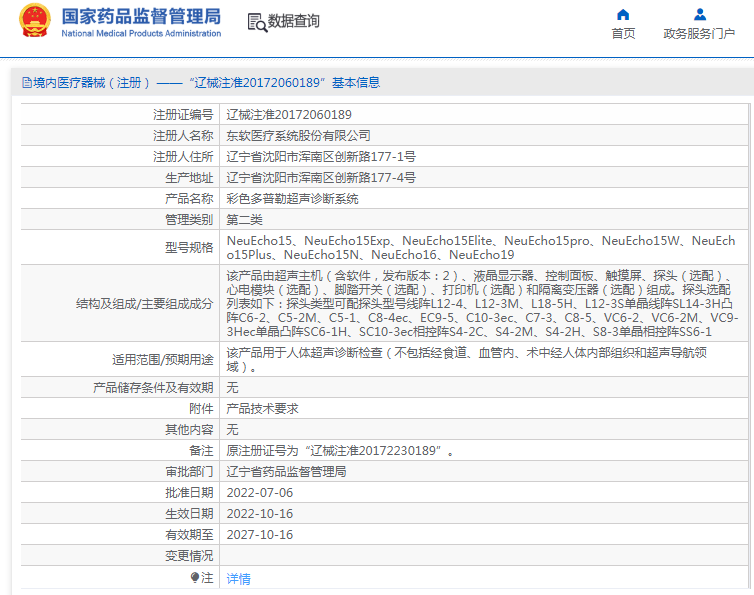Click the 首页 home icon
This screenshot has height=595, width=754.
[x=623, y=14]
